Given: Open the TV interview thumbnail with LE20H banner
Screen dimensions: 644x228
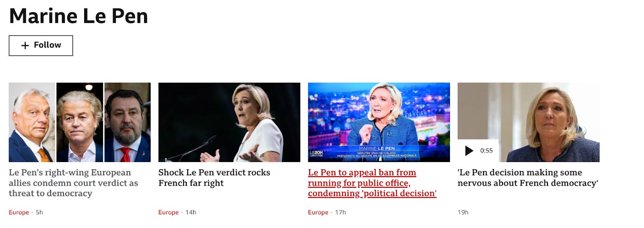Looking at the screenshot, I should pos(379,122).
